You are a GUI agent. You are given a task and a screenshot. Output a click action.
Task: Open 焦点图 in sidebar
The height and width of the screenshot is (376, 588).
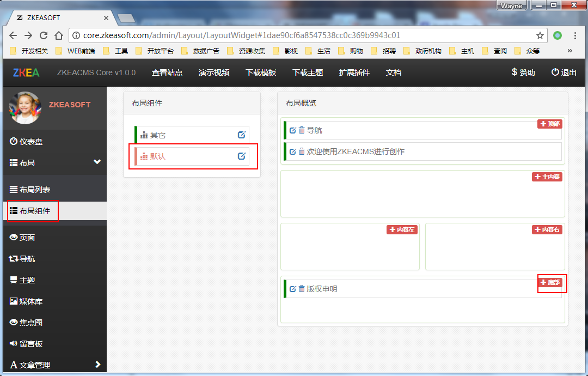click(x=55, y=323)
